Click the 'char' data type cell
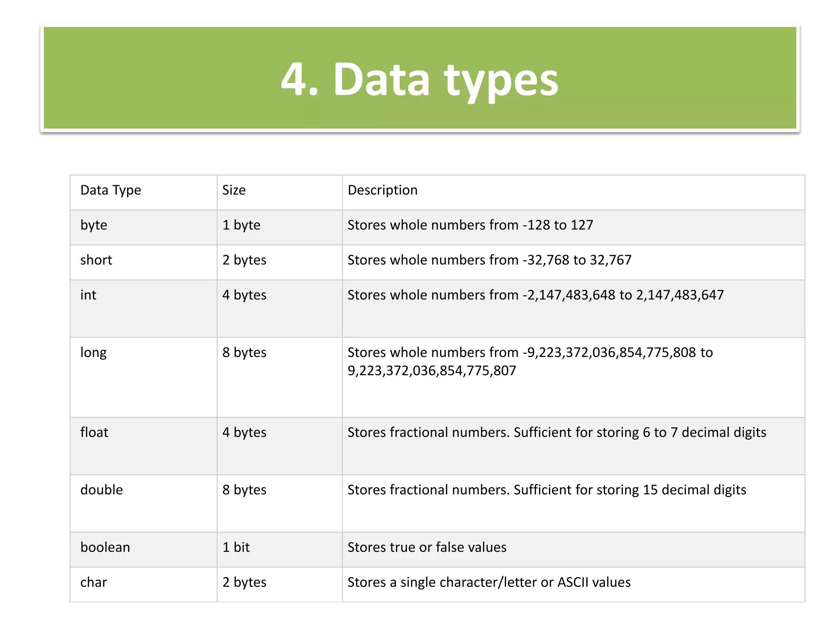840x630 pixels. (144, 584)
